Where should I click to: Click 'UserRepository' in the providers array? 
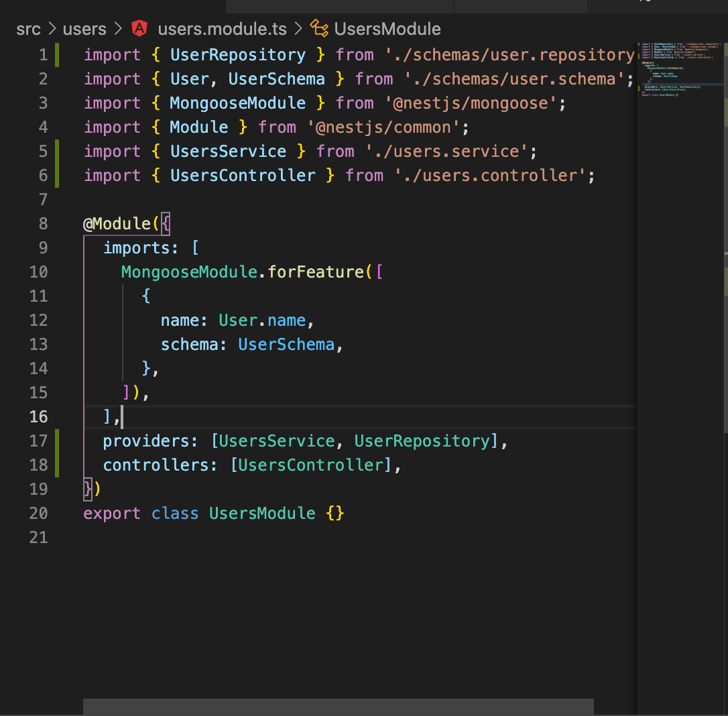coord(422,441)
